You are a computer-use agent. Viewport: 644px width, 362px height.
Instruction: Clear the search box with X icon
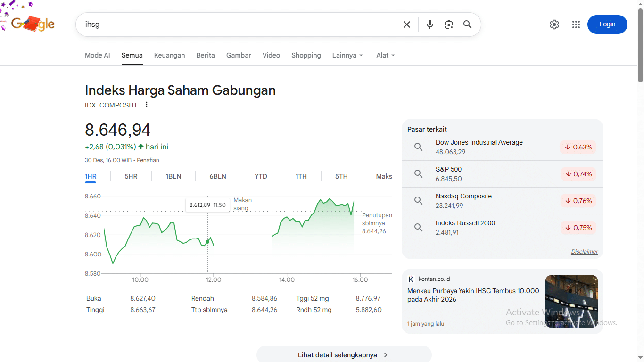(407, 25)
